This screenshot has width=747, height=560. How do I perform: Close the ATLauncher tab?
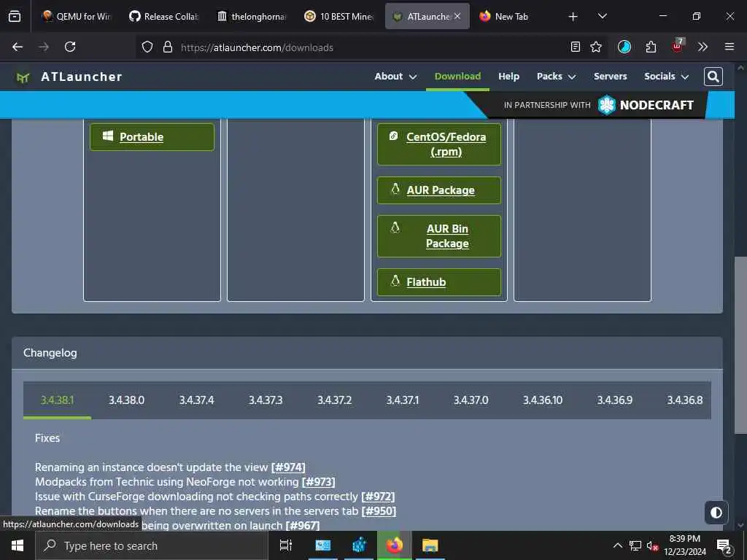tap(457, 16)
